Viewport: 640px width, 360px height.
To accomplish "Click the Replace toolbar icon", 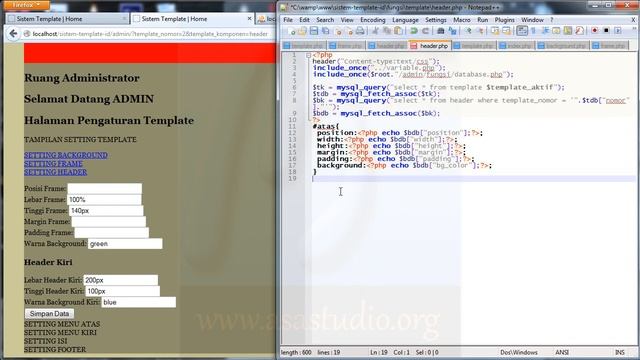I will click(452, 31).
